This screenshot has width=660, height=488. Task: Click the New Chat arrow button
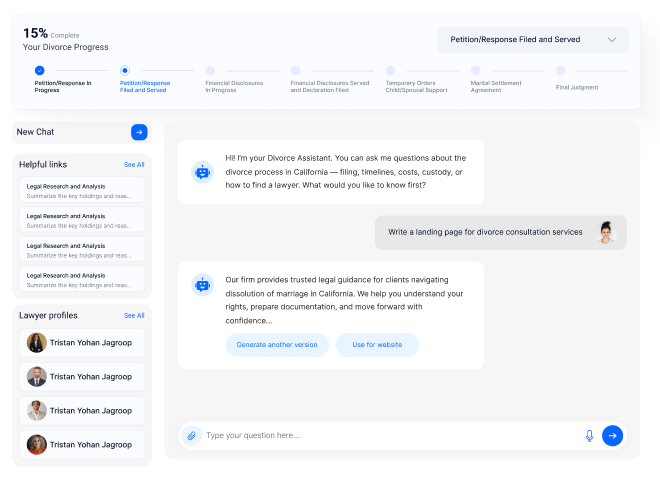(139, 132)
